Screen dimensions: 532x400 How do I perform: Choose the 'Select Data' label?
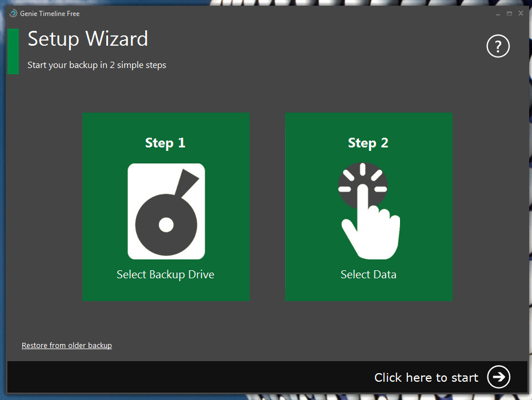369,274
